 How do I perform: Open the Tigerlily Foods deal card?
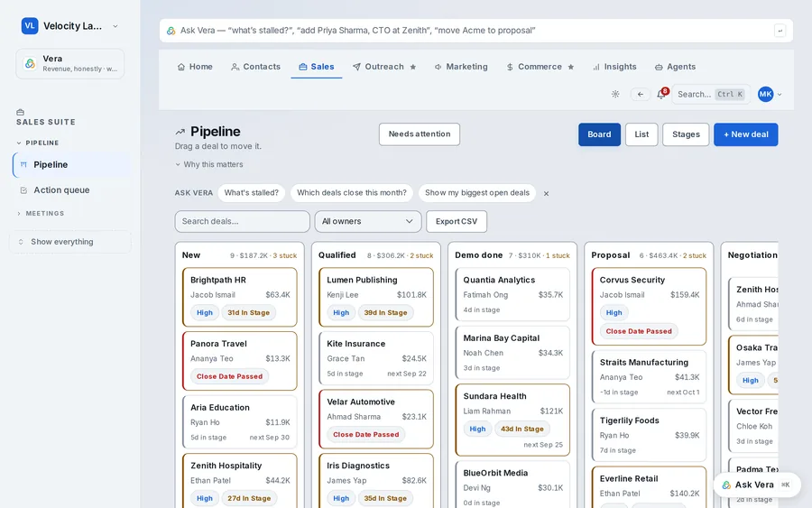[649, 435]
